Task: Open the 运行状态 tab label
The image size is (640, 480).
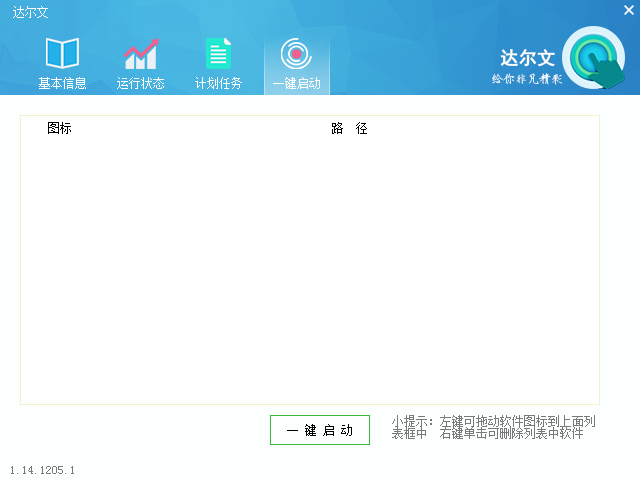Action: coord(140,83)
